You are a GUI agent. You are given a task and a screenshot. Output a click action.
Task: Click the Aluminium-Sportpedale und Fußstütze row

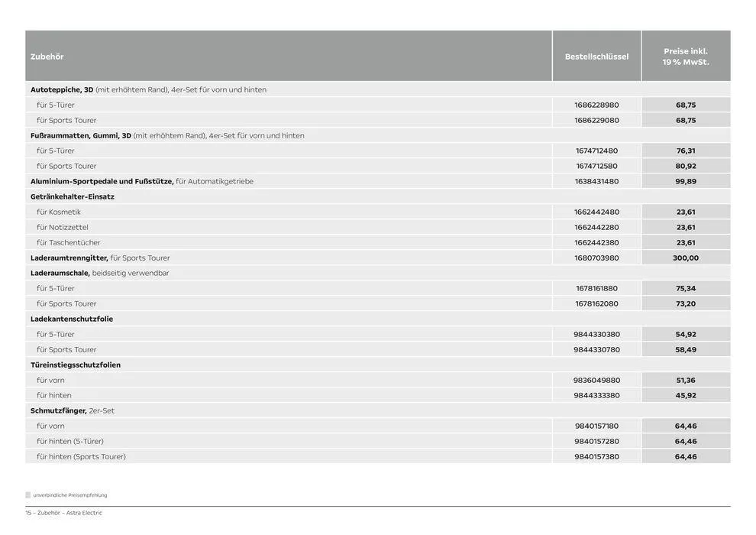(102, 181)
